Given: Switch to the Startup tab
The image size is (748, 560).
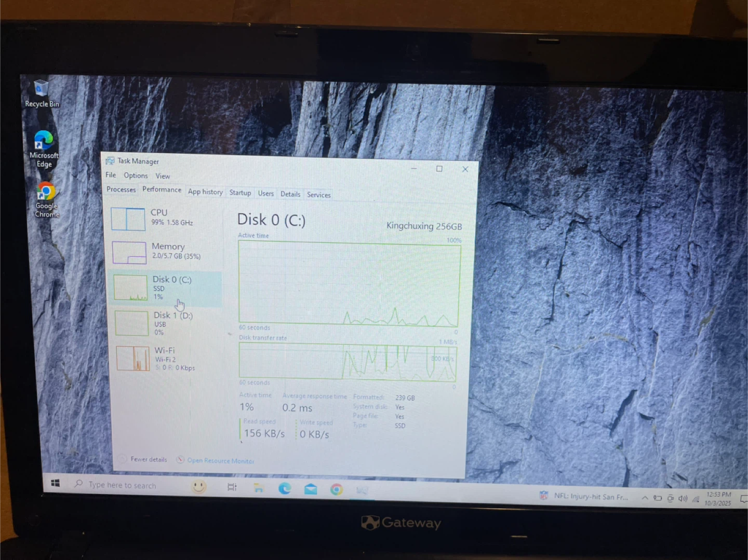Looking at the screenshot, I should coord(240,193).
